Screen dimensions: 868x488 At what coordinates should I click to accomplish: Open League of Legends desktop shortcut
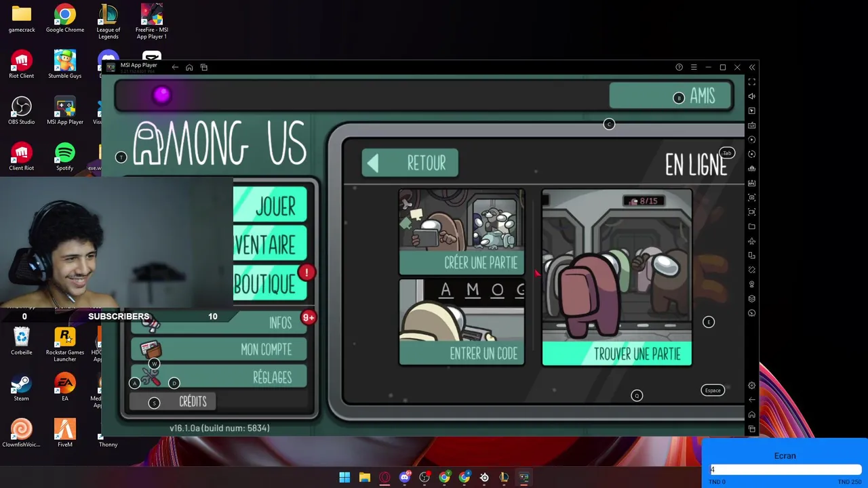point(108,20)
